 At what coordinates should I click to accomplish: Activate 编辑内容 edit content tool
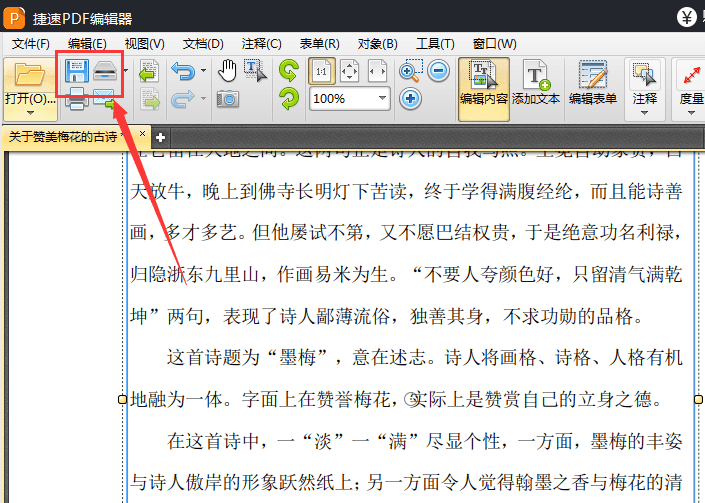tap(484, 89)
